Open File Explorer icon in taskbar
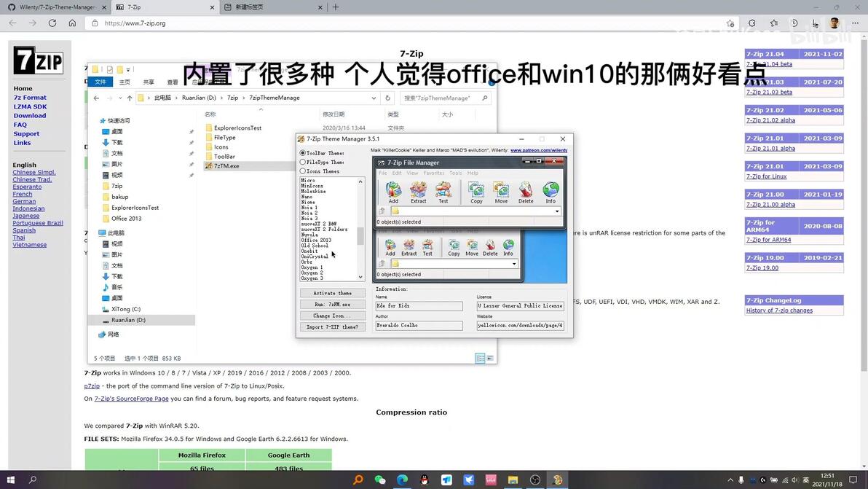 pyautogui.click(x=513, y=480)
